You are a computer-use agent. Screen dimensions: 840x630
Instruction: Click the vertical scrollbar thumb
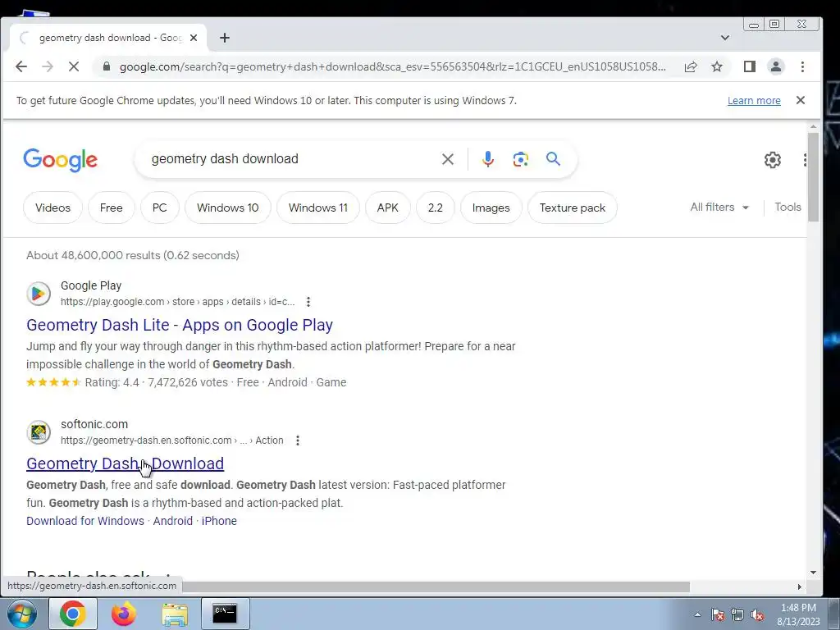point(813,177)
